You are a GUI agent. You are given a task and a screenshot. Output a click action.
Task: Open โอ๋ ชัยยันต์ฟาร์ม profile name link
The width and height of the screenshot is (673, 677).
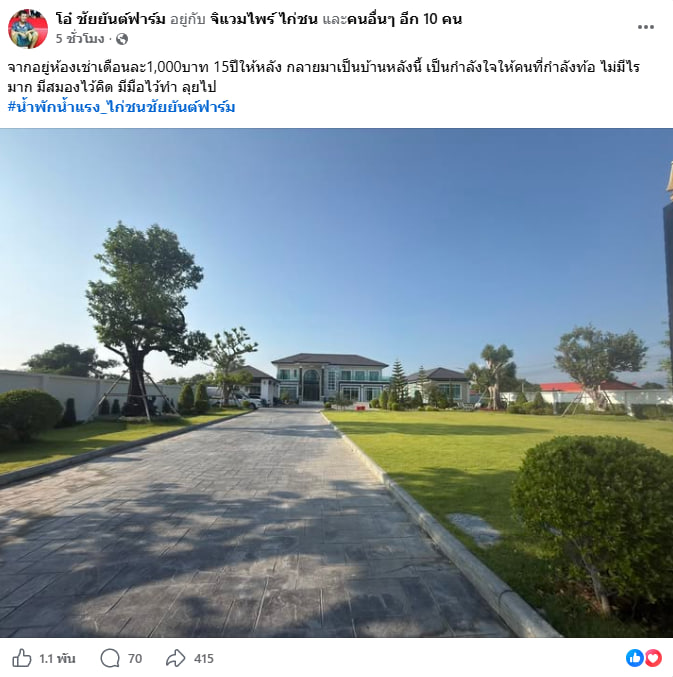click(111, 19)
